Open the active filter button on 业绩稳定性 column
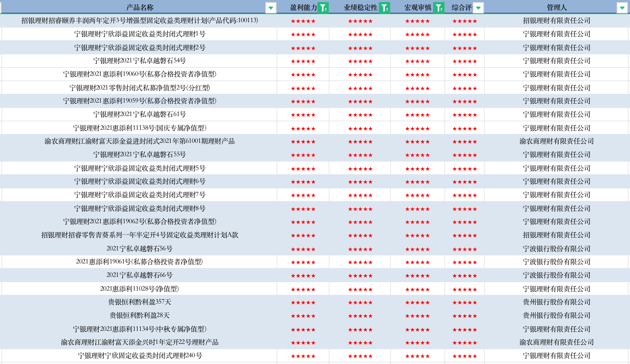 [x=384, y=8]
